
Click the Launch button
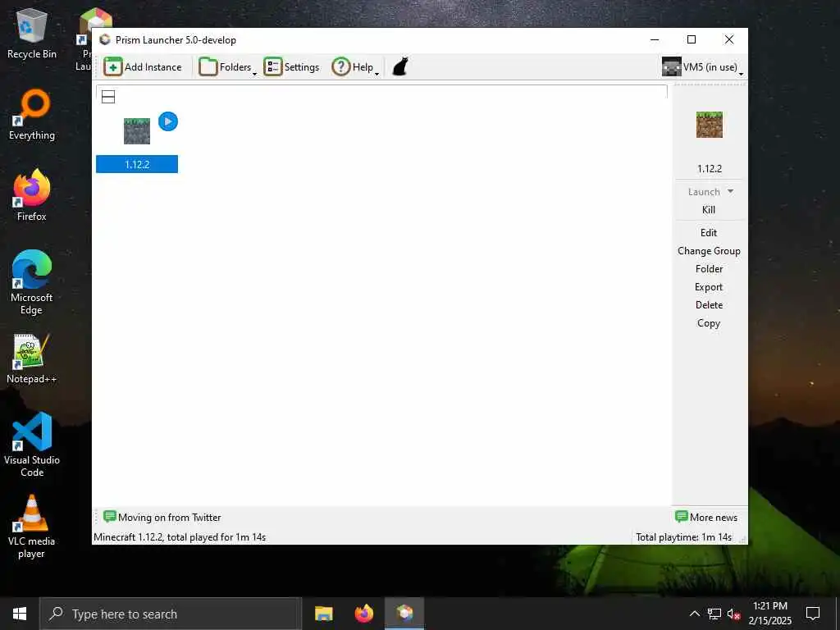704,192
